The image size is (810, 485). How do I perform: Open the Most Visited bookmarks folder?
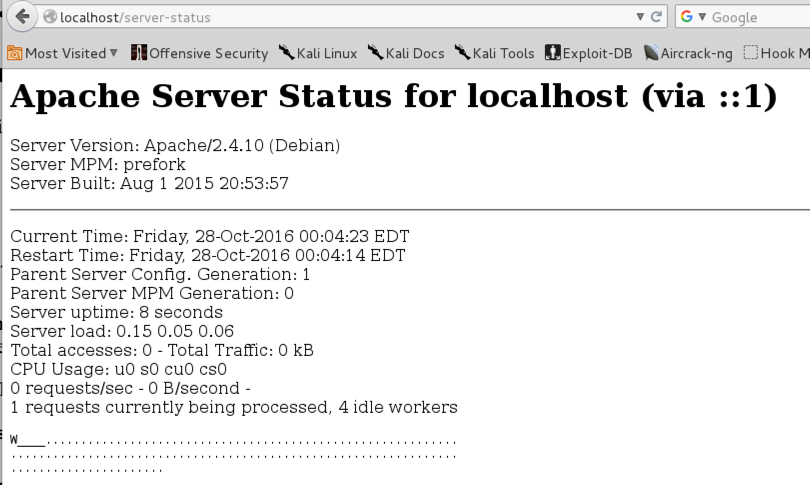(62, 53)
